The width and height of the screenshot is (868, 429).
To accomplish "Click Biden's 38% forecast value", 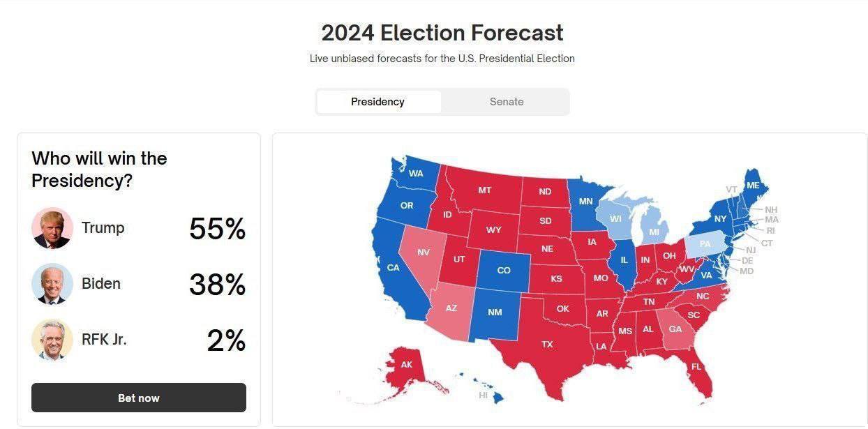I will (217, 285).
